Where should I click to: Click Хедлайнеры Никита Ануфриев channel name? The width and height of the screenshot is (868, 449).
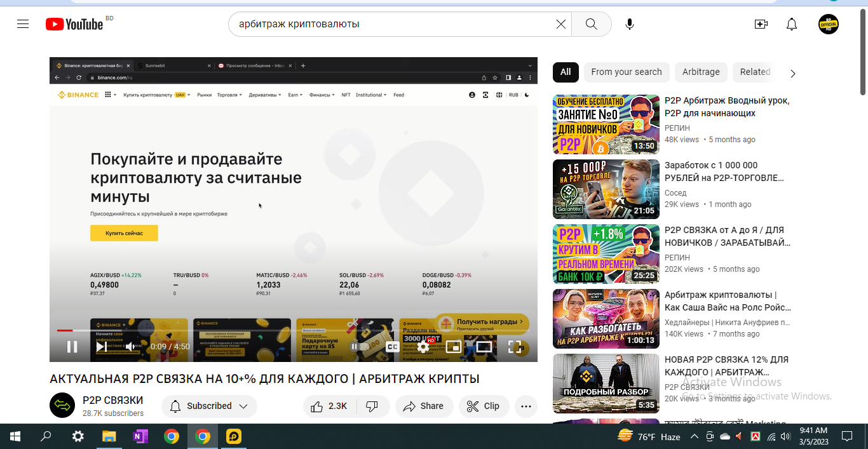728,323
